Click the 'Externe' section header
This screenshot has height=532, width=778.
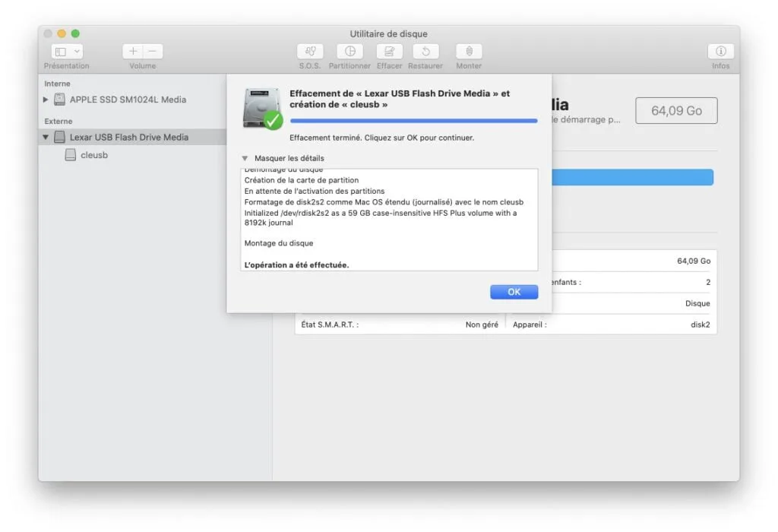pos(58,121)
